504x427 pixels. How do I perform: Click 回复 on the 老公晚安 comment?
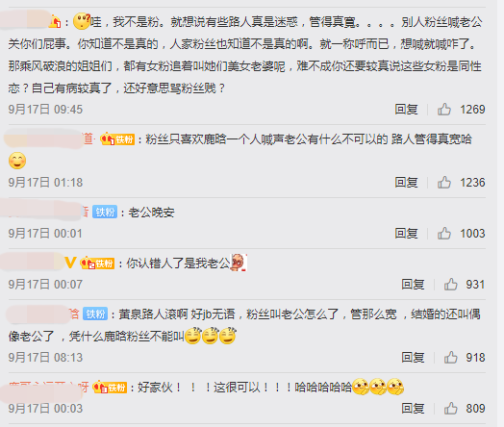pyautogui.click(x=406, y=234)
